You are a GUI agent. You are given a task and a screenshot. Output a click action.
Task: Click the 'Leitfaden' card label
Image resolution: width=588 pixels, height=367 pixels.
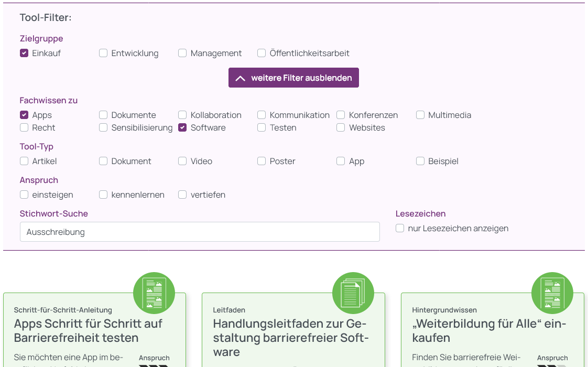(229, 310)
